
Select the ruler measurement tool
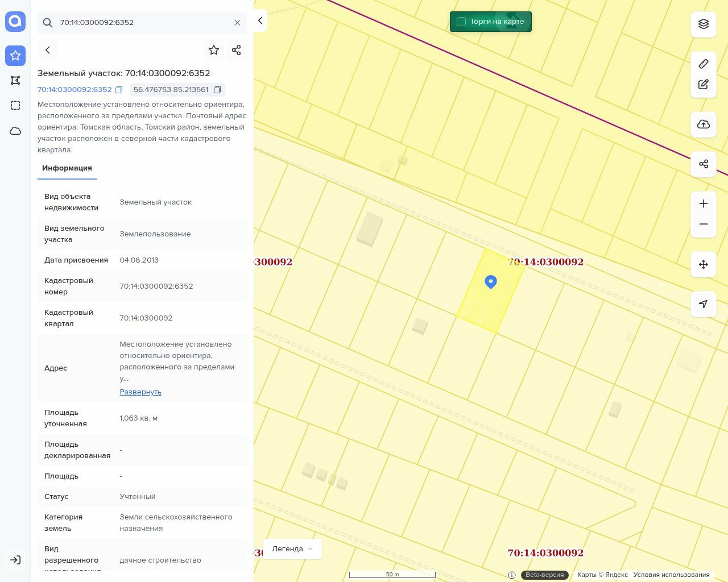click(x=704, y=64)
